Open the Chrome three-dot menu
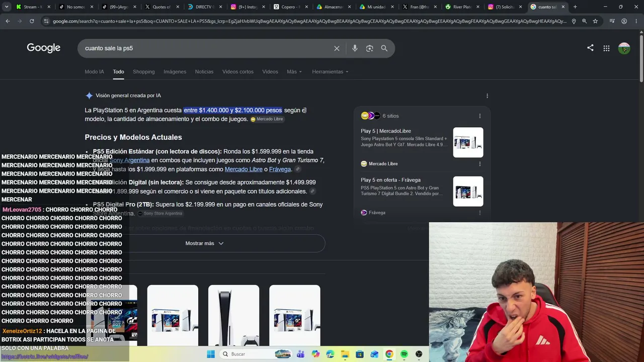 pyautogui.click(x=636, y=21)
